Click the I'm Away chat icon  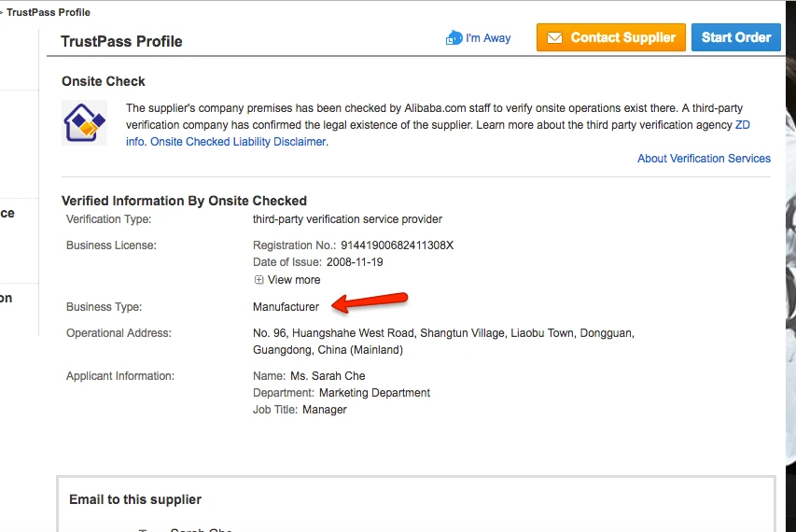point(454,37)
